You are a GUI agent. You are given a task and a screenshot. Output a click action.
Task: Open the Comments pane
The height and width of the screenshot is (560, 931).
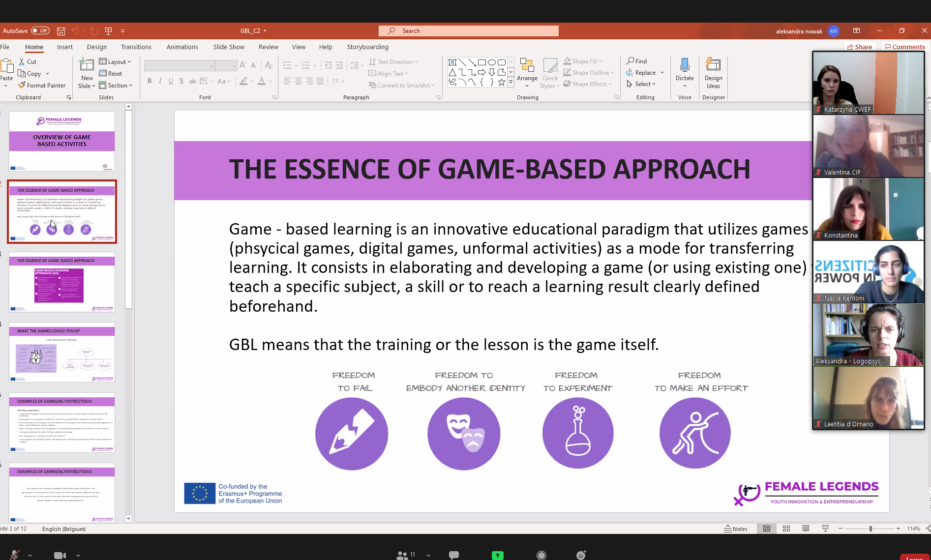click(x=904, y=47)
